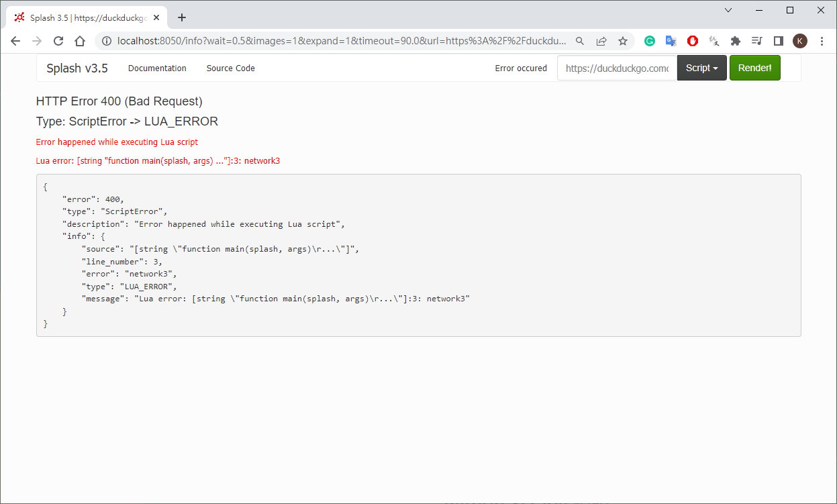Image resolution: width=837 pixels, height=504 pixels.
Task: Open the Google Translate extension
Action: [671, 41]
